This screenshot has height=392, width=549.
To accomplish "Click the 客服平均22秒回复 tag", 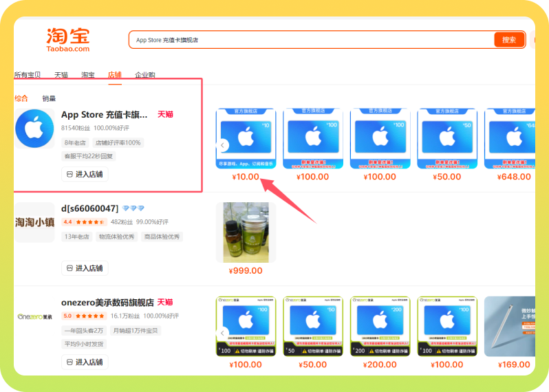I will click(89, 156).
